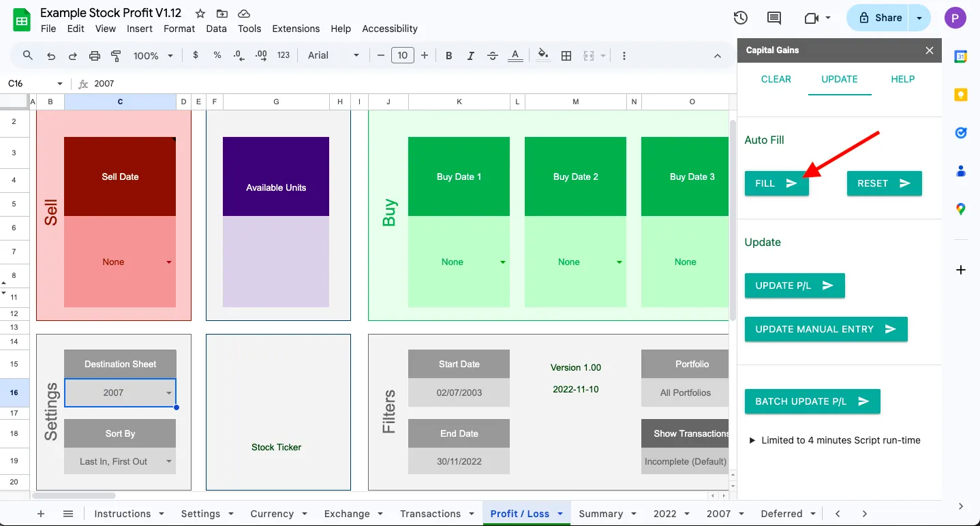Open the Extensions menu
The width and height of the screenshot is (980, 526).
coord(295,29)
